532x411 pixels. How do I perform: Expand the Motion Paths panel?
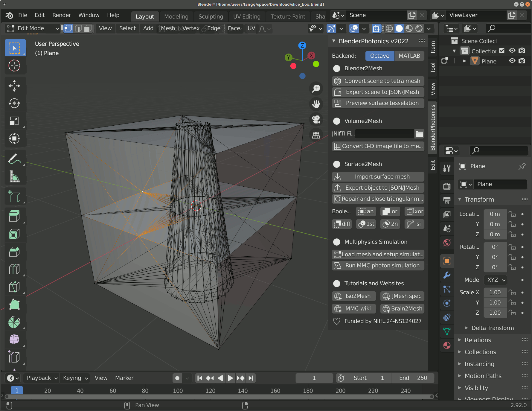[483, 376]
